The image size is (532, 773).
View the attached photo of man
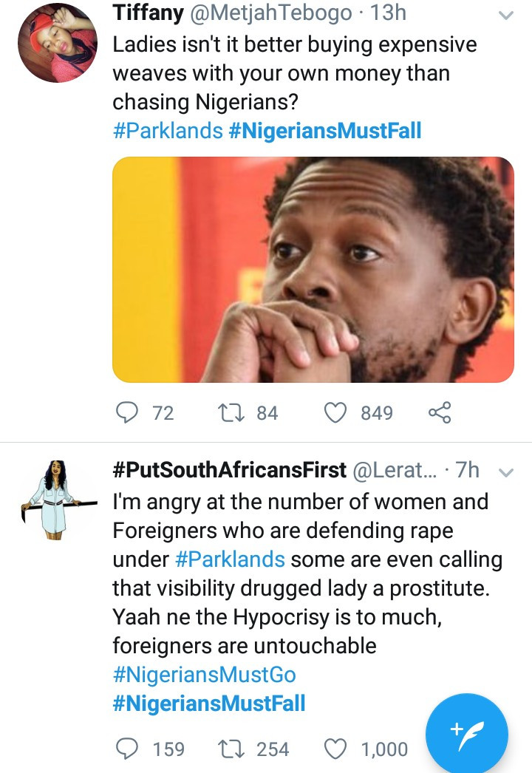313,269
